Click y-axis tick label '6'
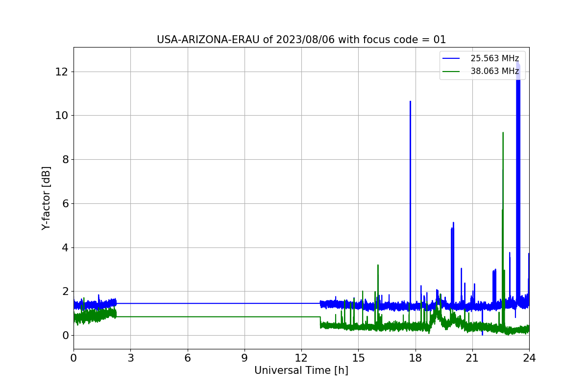The image size is (588, 392). coord(65,203)
